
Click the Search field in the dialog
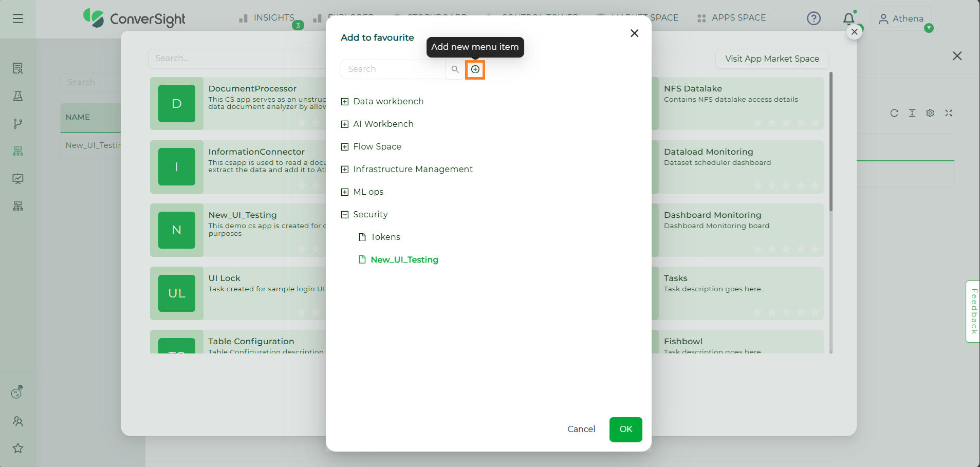coord(393,69)
